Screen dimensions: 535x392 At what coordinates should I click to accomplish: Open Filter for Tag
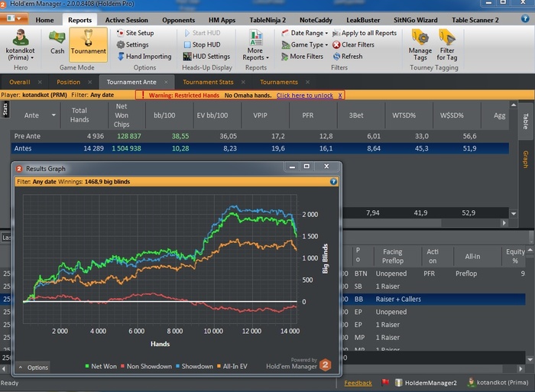(447, 45)
